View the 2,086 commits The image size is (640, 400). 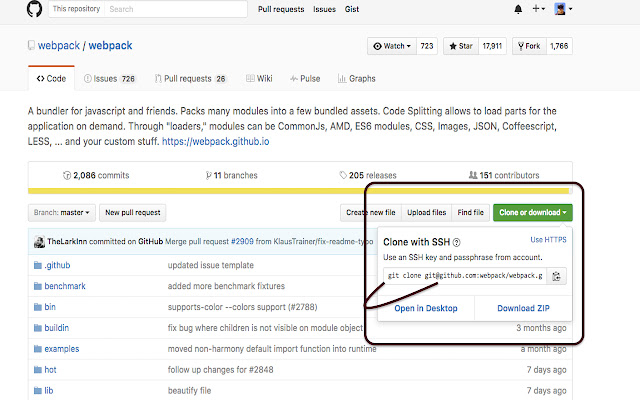point(96,175)
